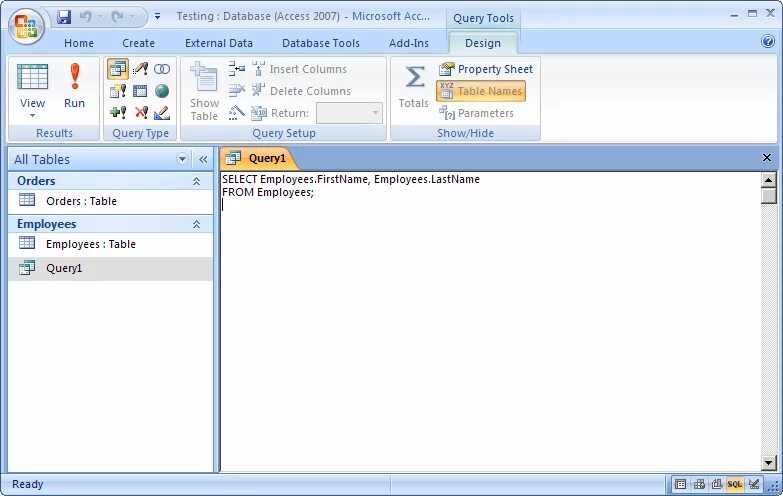Open Customize Quick Access Toolbar arrow
The image size is (783, 496).
(157, 17)
